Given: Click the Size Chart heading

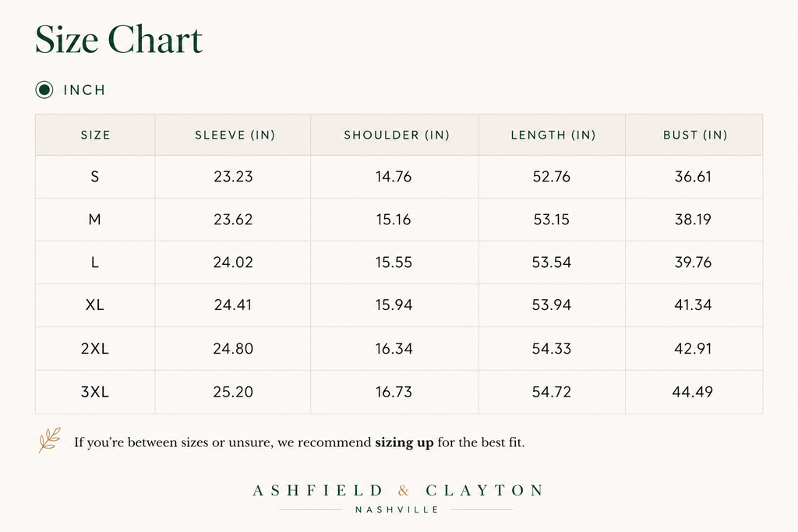Looking at the screenshot, I should tap(118, 39).
